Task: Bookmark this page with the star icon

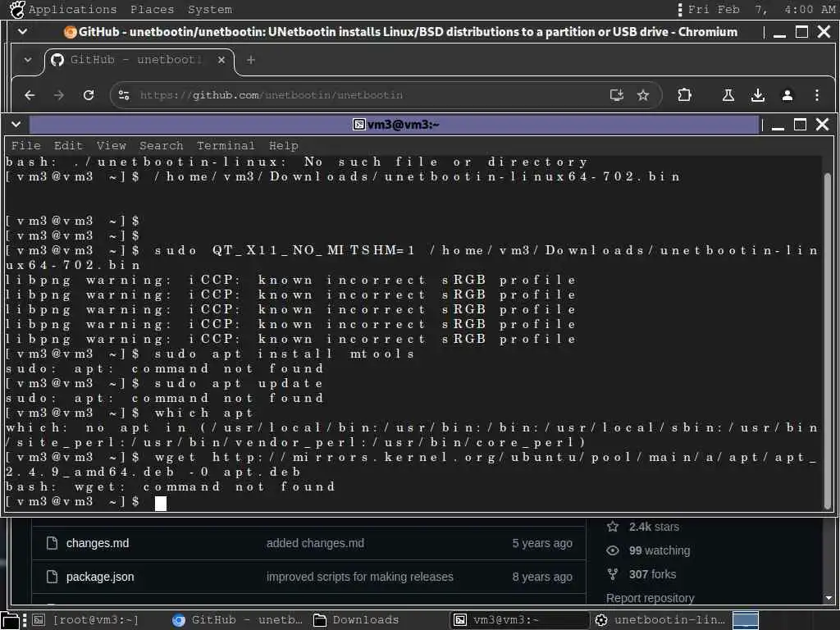Action: pos(643,95)
